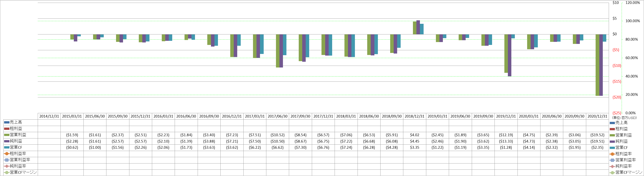Select the ($1.59) operating income cell
This screenshot has width=644, height=176.
(72, 135)
